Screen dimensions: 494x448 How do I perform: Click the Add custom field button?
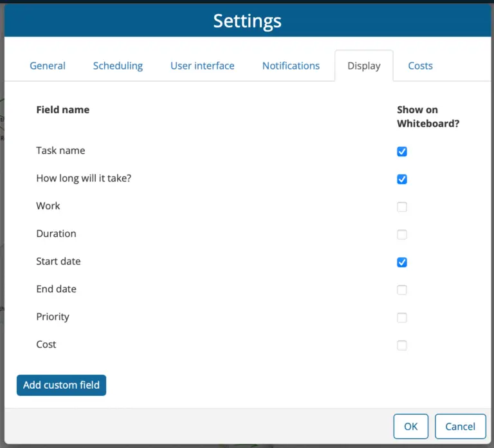pyautogui.click(x=62, y=385)
